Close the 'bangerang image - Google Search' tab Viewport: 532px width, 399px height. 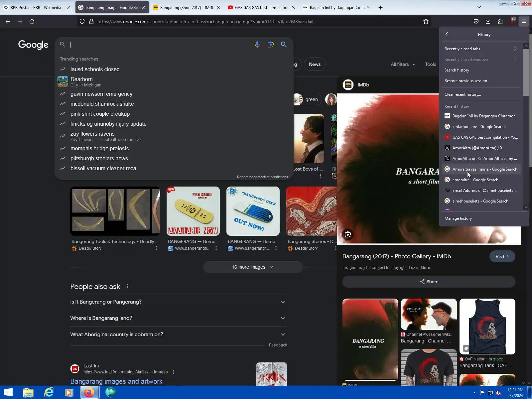pos(144,7)
